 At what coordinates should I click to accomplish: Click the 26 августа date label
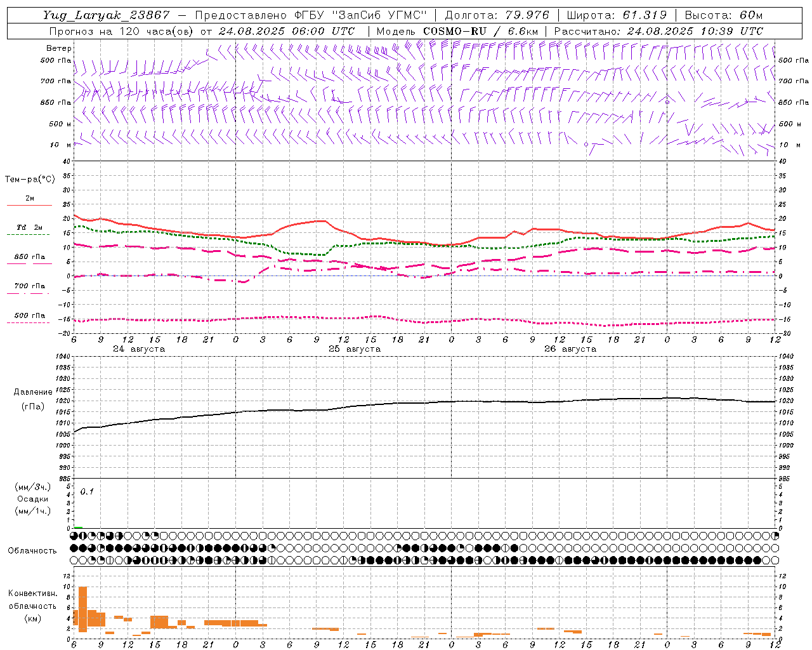570,349
